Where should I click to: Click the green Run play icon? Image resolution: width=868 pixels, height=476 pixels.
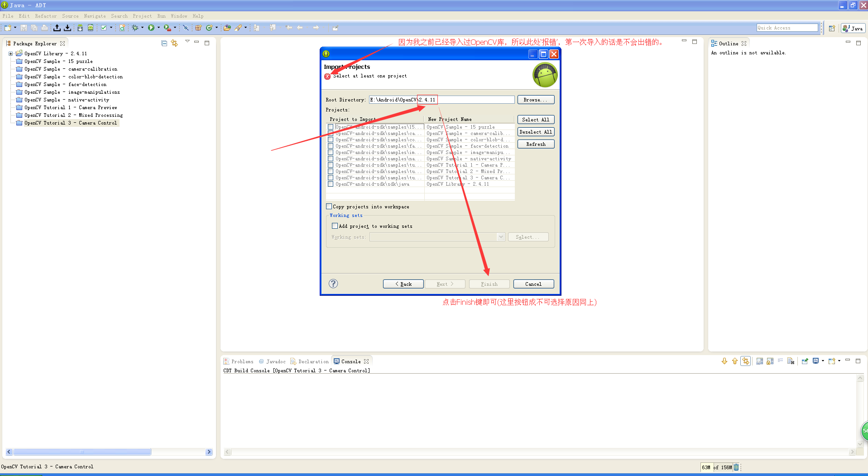coord(151,28)
